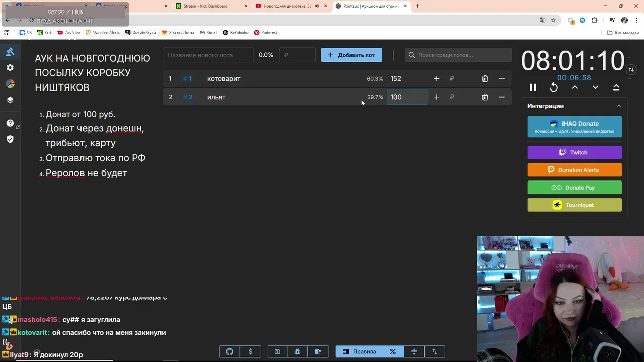Viewport: 644px width, 362px height.
Task: Open the Все закладки folder
Action: click(x=623, y=33)
